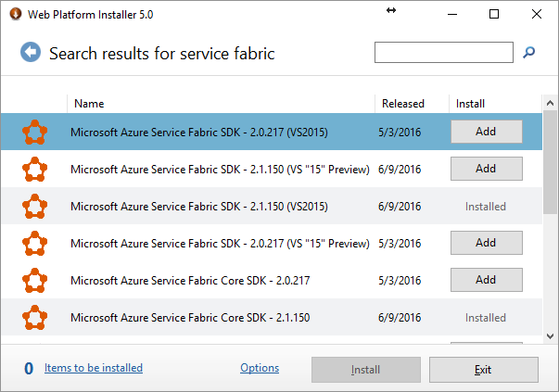Sort by the Released column header
Viewport: 559px width, 392px height.
click(x=403, y=104)
